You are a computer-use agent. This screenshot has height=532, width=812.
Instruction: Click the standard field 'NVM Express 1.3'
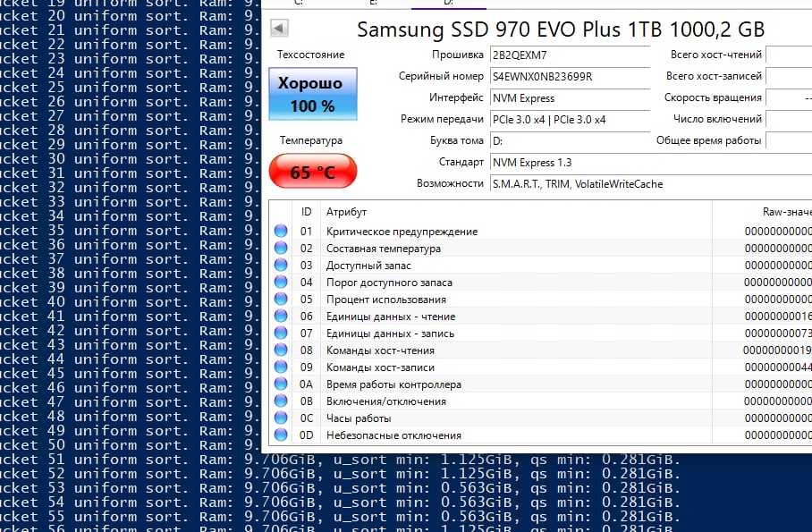pos(651,163)
